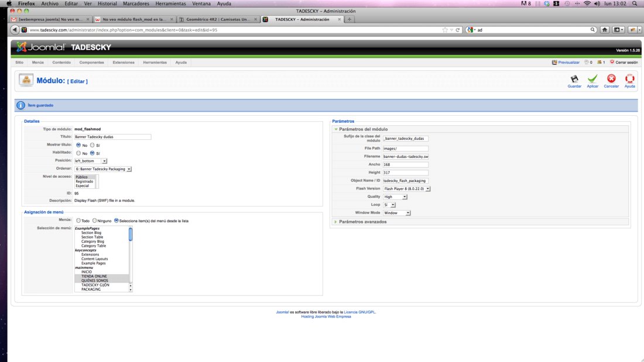Click the Firefox back arrow button
Screen dimensions: 644x362
tap(15, 30)
